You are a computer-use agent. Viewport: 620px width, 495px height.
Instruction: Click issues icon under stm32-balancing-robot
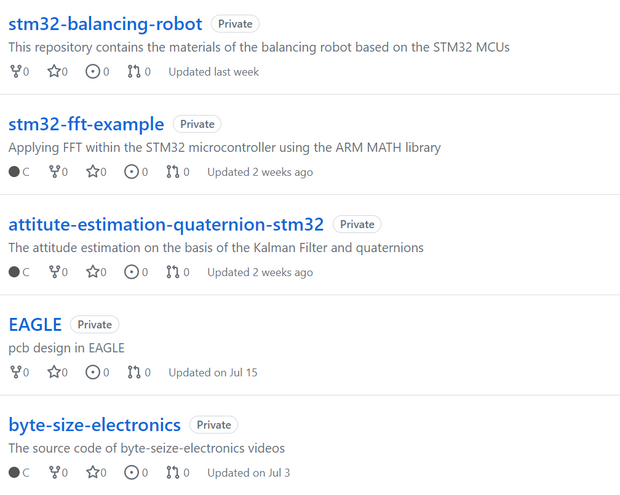(x=93, y=72)
